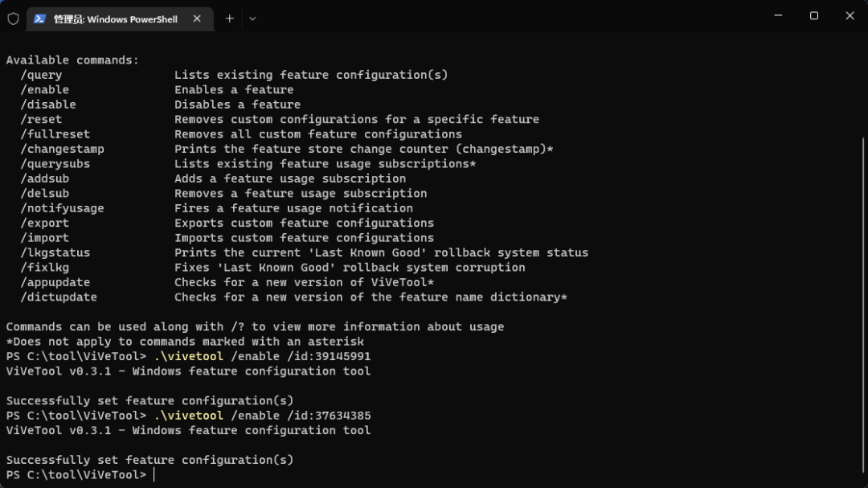Click the /query command text
The width and height of the screenshot is (868, 488).
(41, 75)
